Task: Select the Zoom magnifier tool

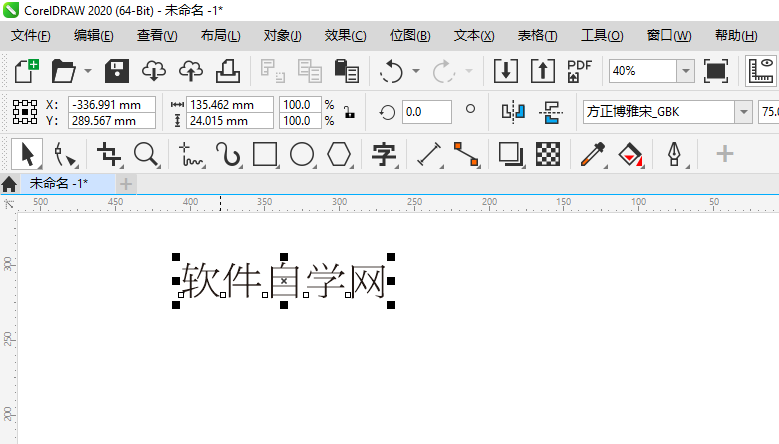Action: click(x=146, y=154)
